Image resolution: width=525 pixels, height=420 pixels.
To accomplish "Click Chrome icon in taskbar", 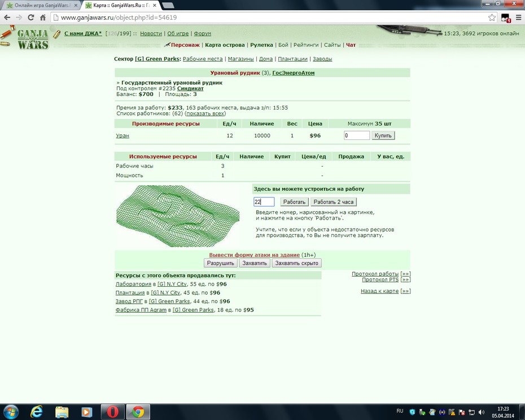I will pos(138,412).
